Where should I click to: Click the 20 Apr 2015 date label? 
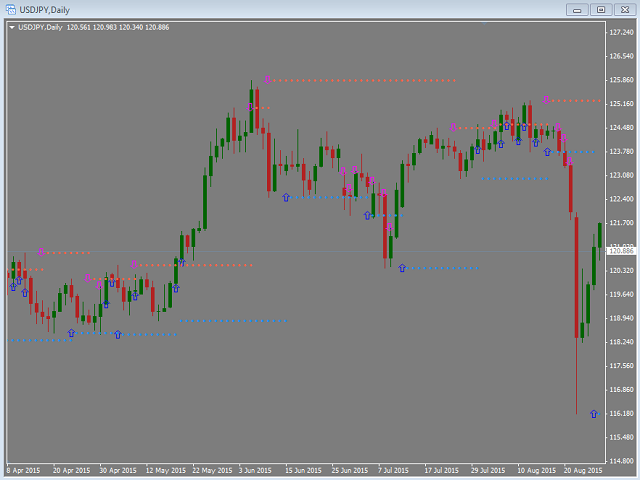pos(71,470)
